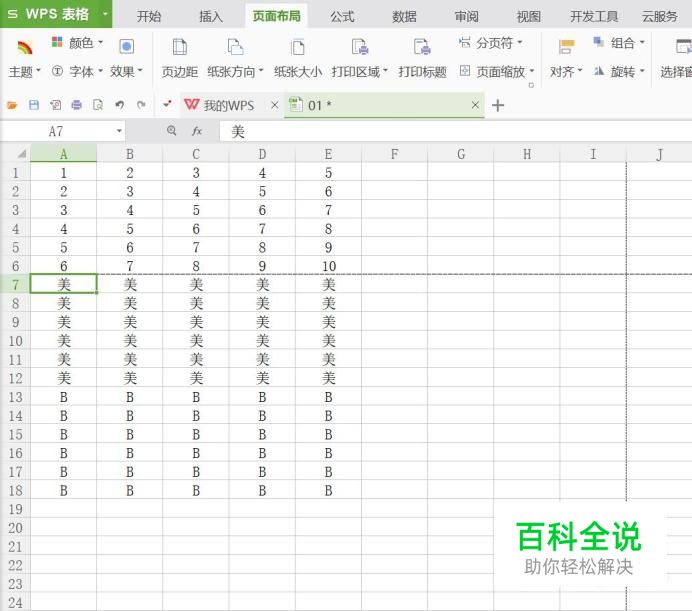Click the 页面缩放 page scaling icon
The height and width of the screenshot is (611, 692).
(465, 71)
